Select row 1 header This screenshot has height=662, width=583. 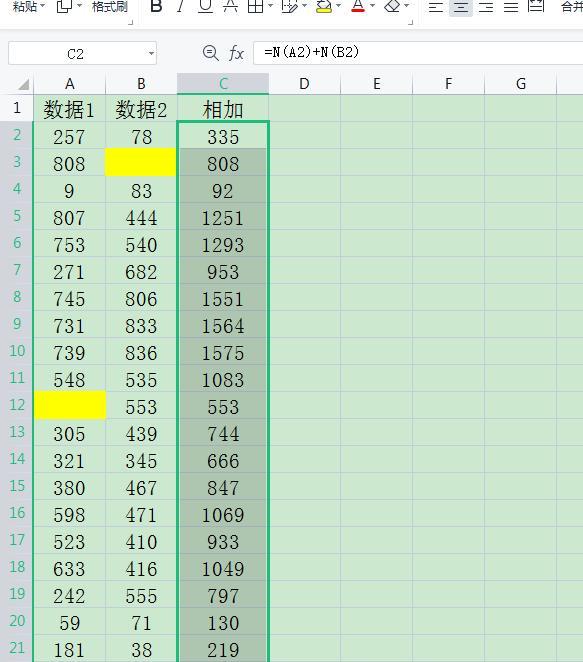[17, 108]
